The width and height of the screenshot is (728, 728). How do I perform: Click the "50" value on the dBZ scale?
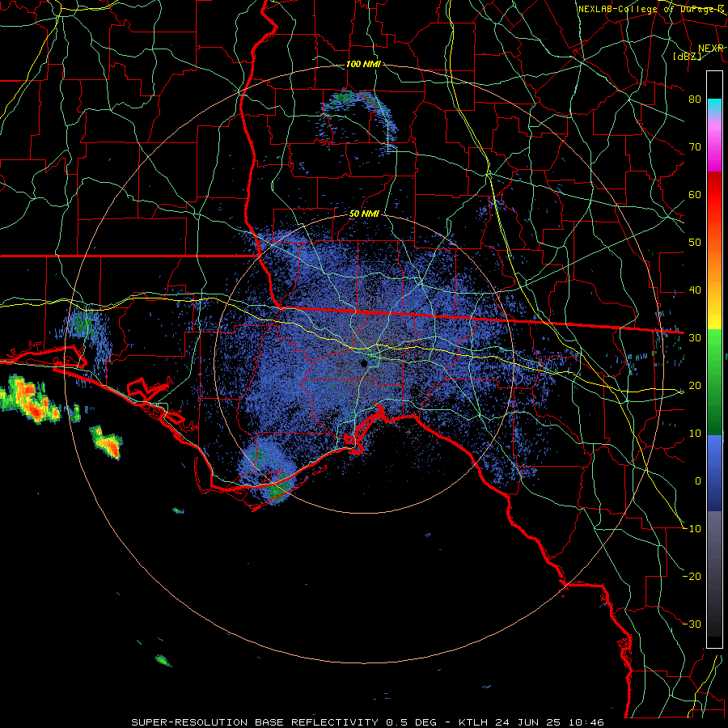(695, 243)
